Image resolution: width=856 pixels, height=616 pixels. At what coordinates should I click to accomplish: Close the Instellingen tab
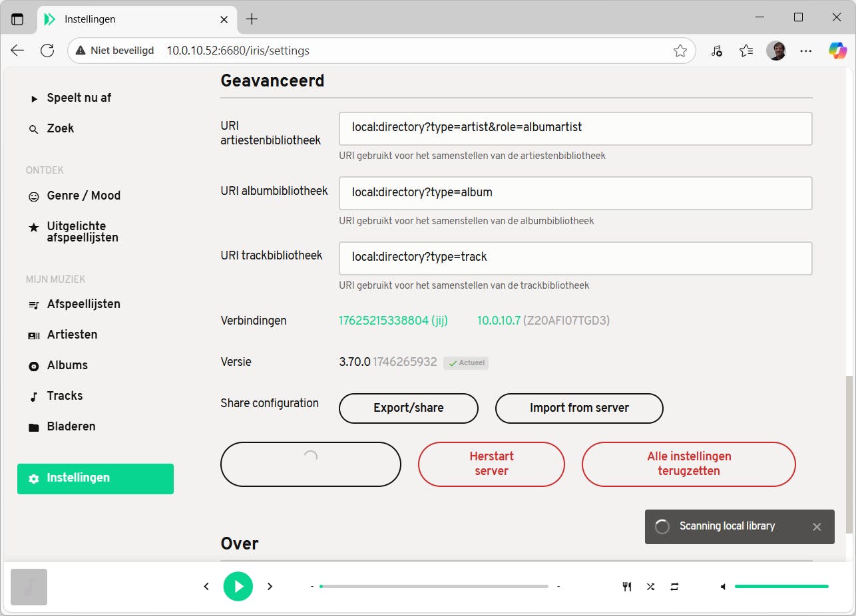tap(224, 19)
